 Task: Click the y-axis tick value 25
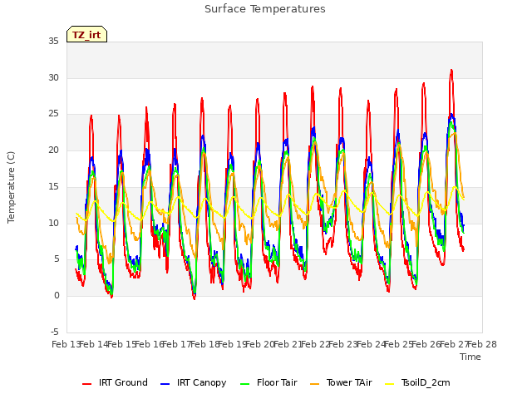(53, 114)
